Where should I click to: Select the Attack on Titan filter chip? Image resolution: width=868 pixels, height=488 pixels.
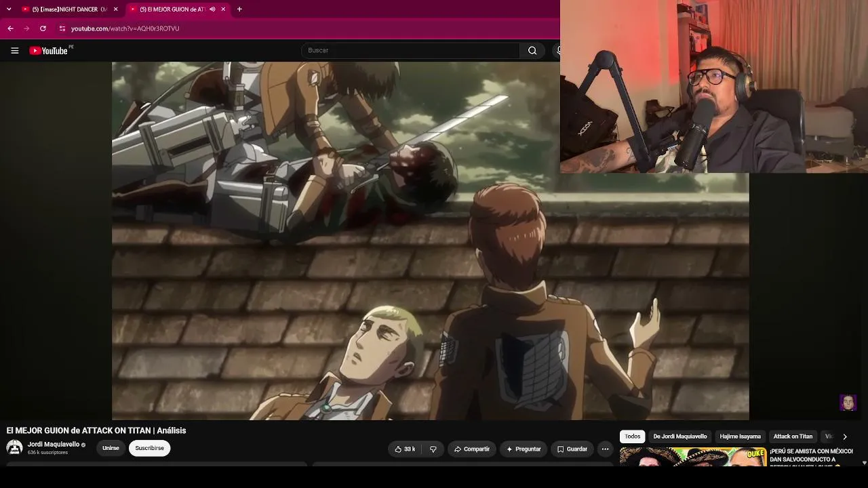pos(793,436)
